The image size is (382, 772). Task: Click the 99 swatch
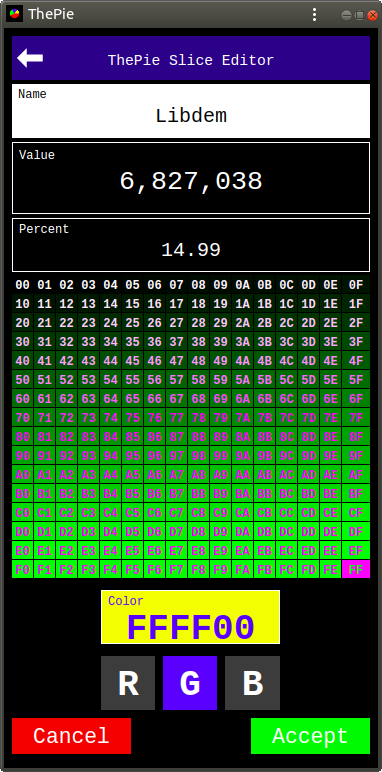[x=221, y=456]
